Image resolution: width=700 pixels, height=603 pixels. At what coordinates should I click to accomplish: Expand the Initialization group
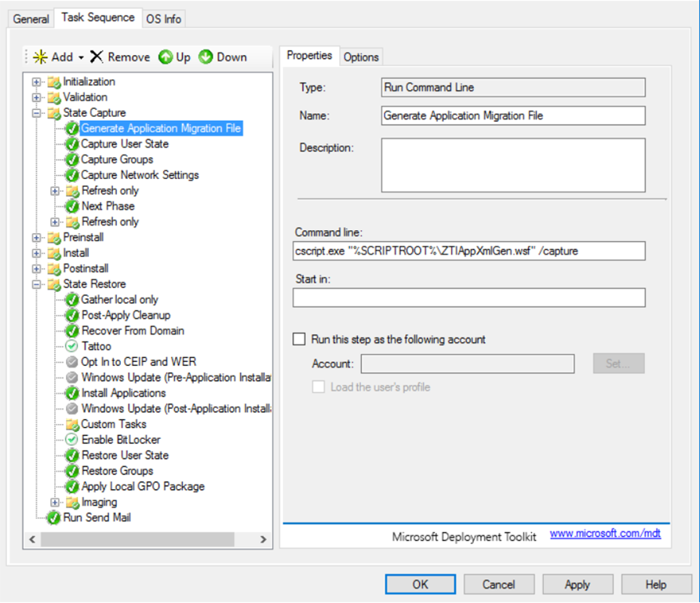(36, 82)
